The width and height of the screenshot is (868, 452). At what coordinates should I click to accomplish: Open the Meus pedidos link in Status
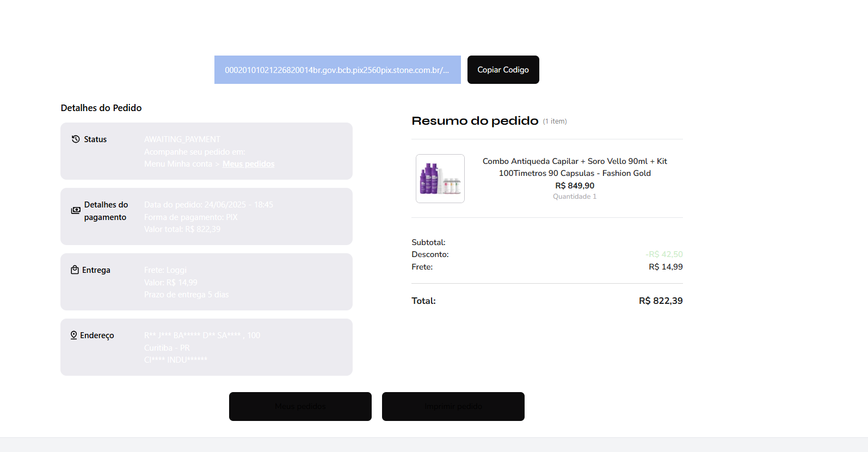coord(248,164)
